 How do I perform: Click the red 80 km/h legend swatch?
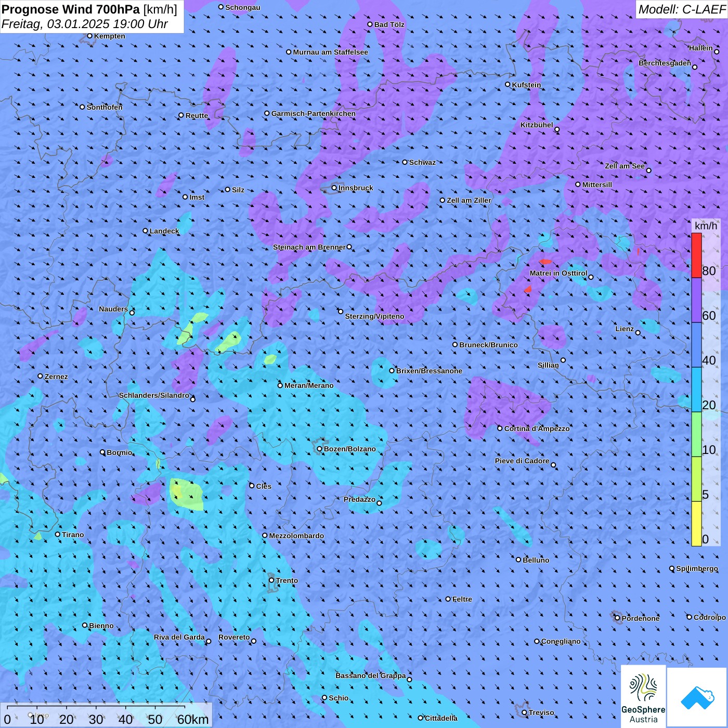coord(696,255)
